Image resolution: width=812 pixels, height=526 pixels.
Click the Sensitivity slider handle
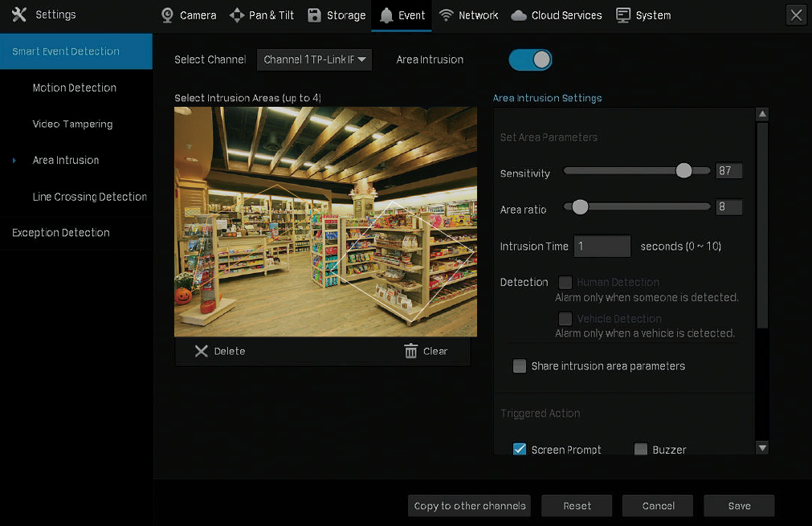click(x=683, y=170)
